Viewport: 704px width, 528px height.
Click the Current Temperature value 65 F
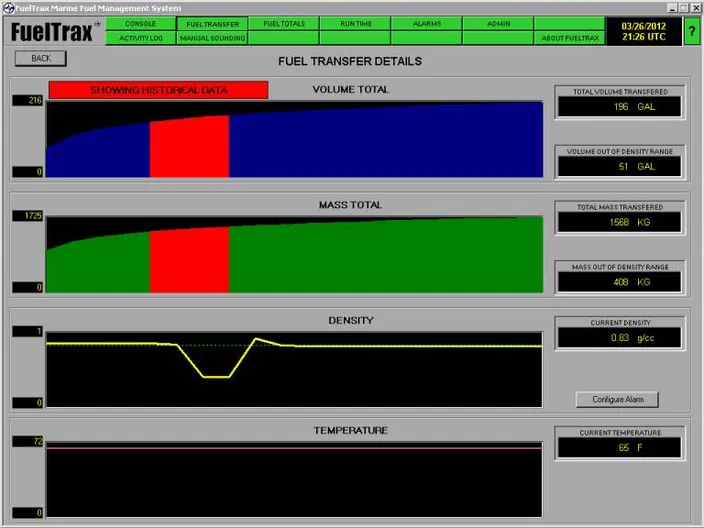[620, 448]
